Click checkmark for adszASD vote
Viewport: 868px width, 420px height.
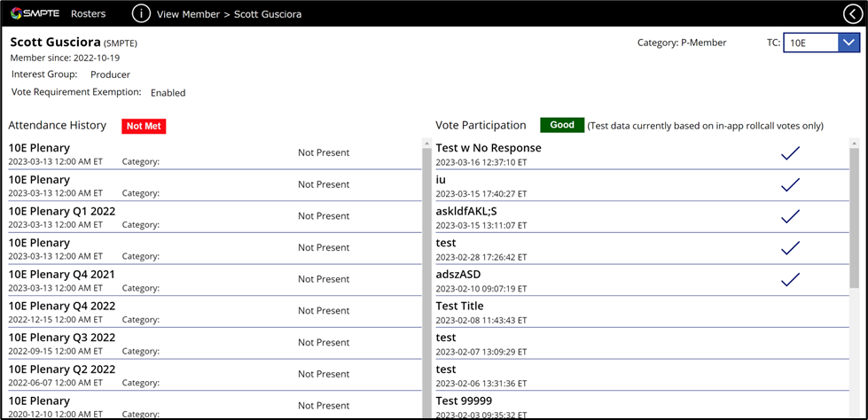coord(790,279)
